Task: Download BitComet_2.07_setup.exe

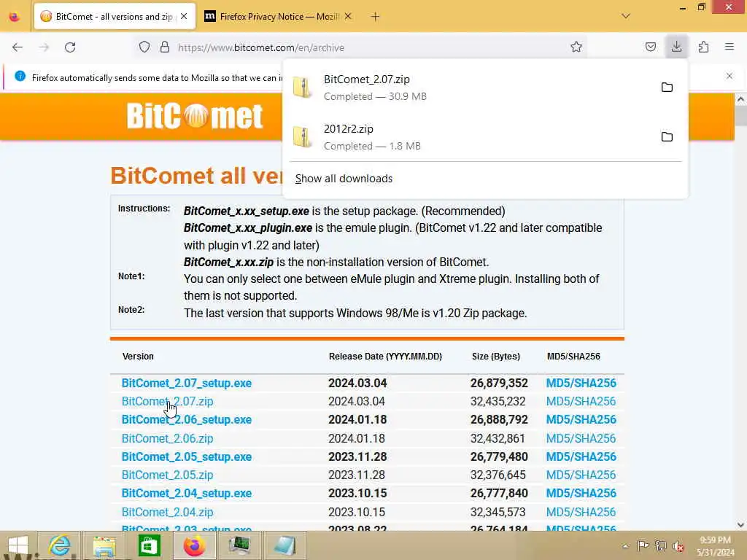Action: pyautogui.click(x=186, y=383)
